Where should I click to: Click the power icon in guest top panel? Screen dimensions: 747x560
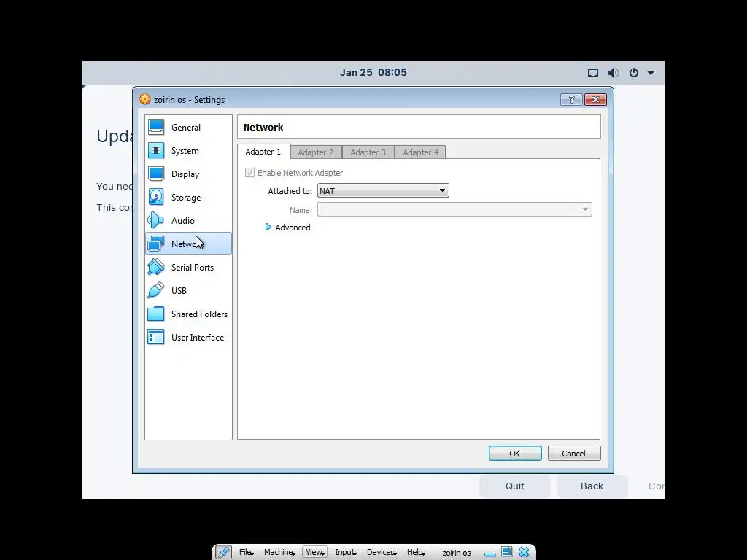point(634,73)
